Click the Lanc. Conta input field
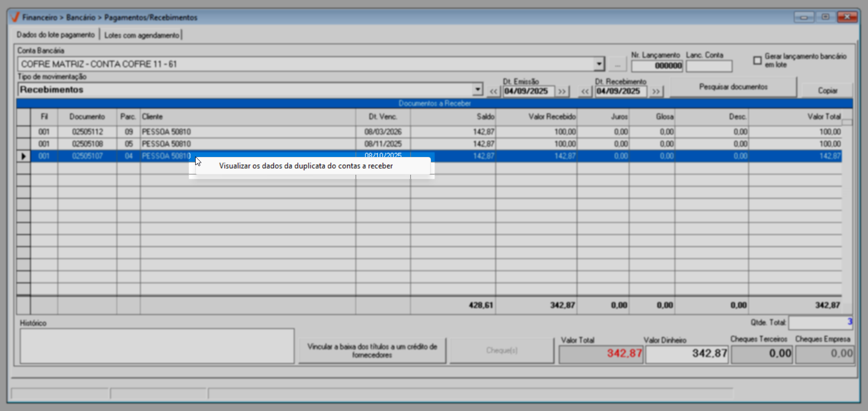The image size is (868, 411). pos(708,66)
